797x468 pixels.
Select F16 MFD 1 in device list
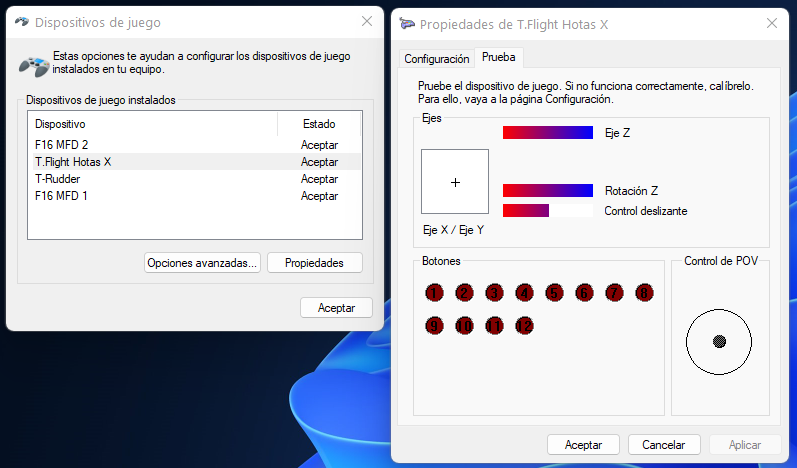[61, 196]
